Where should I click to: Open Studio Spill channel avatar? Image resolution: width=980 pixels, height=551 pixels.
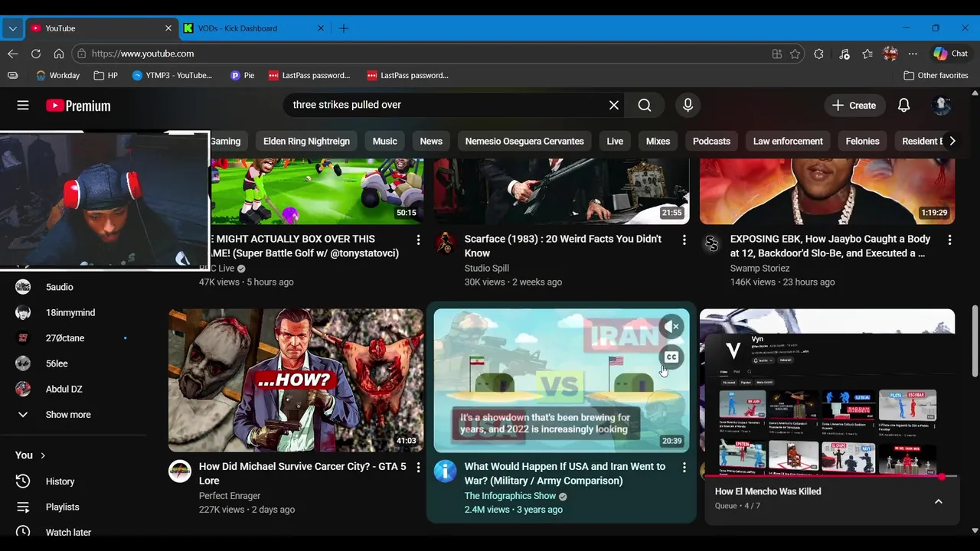[445, 243]
